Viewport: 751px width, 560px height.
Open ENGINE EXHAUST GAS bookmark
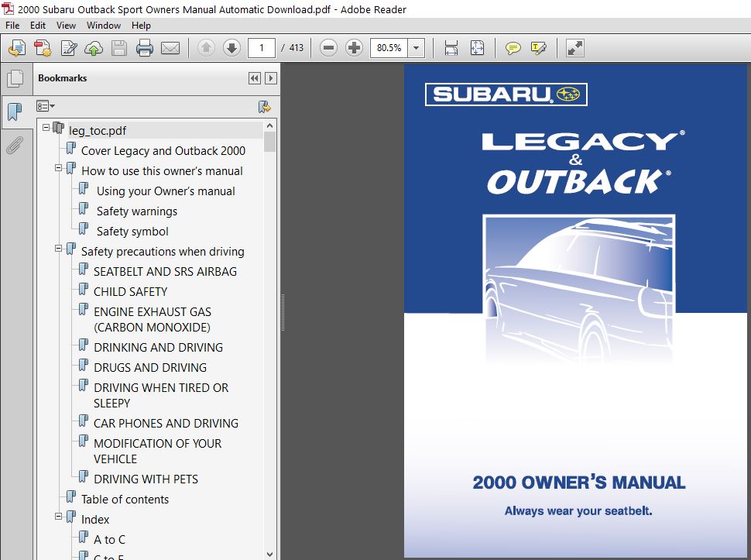point(153,320)
